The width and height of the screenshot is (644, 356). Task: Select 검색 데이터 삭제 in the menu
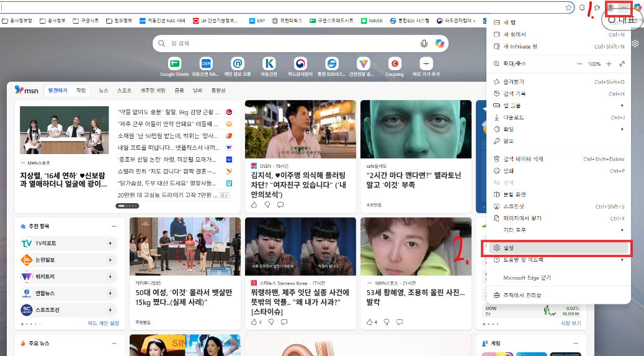(x=558, y=159)
